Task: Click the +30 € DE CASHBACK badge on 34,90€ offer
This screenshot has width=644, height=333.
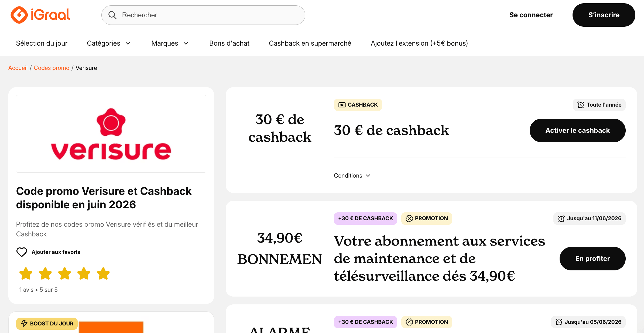Action: (365, 218)
